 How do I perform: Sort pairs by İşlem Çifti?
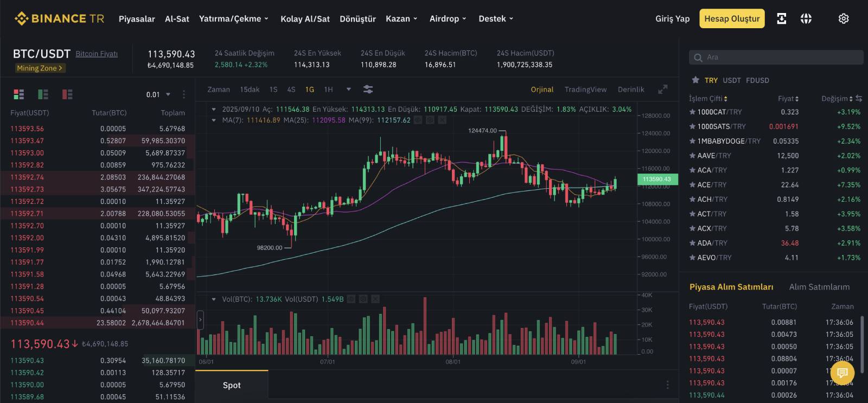click(708, 99)
